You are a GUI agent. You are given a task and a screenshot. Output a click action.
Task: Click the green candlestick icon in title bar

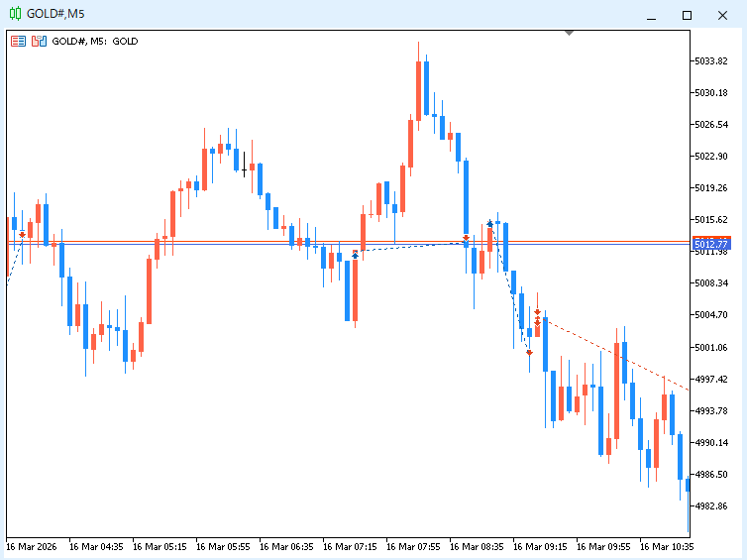[x=16, y=14]
